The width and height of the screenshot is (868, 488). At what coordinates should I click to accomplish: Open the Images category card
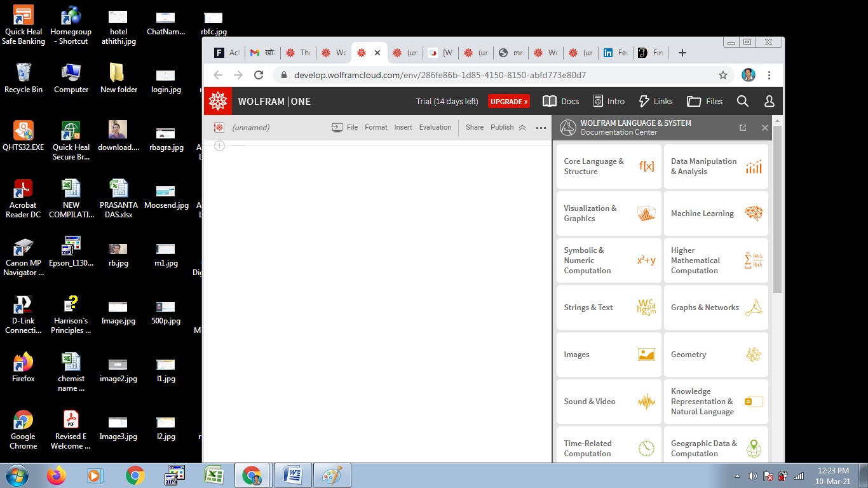pos(609,355)
